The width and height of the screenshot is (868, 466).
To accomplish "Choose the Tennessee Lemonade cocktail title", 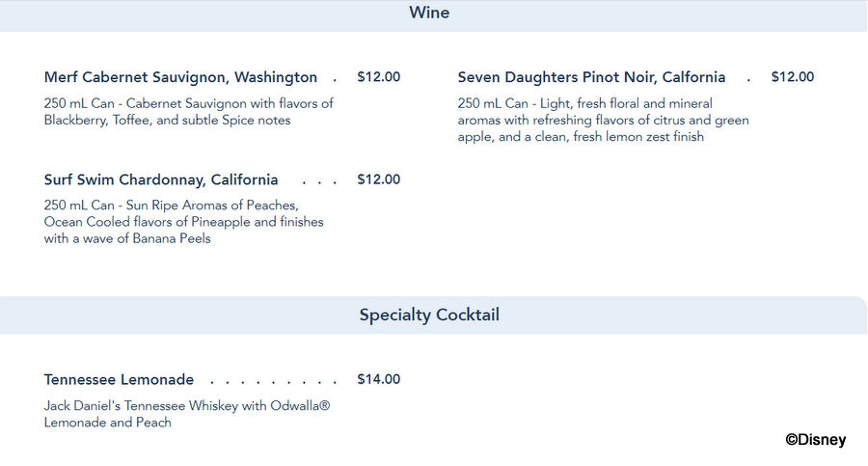I will [119, 379].
